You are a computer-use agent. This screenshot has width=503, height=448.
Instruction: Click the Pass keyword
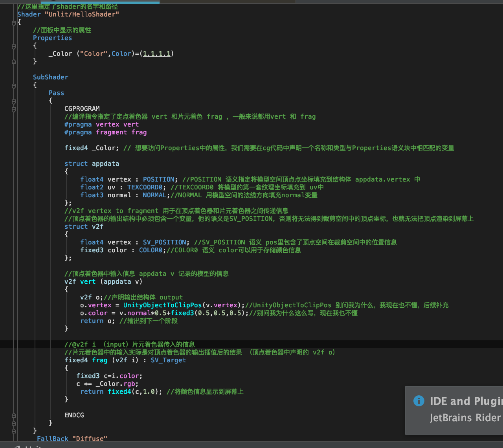coord(56,93)
